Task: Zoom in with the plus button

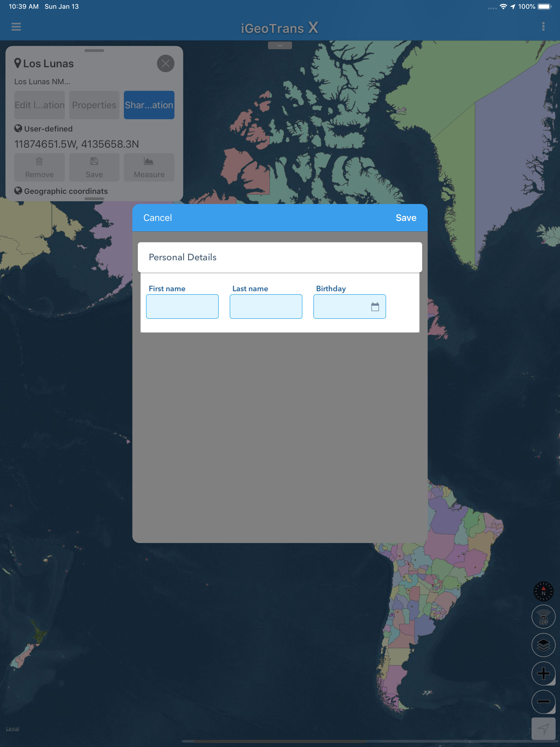Action: (543, 673)
